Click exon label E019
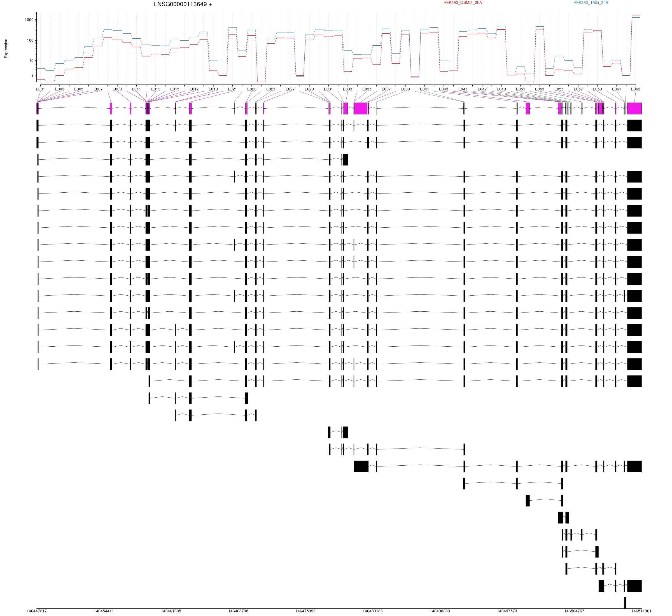This screenshot has height=616, width=672. pos(213,89)
